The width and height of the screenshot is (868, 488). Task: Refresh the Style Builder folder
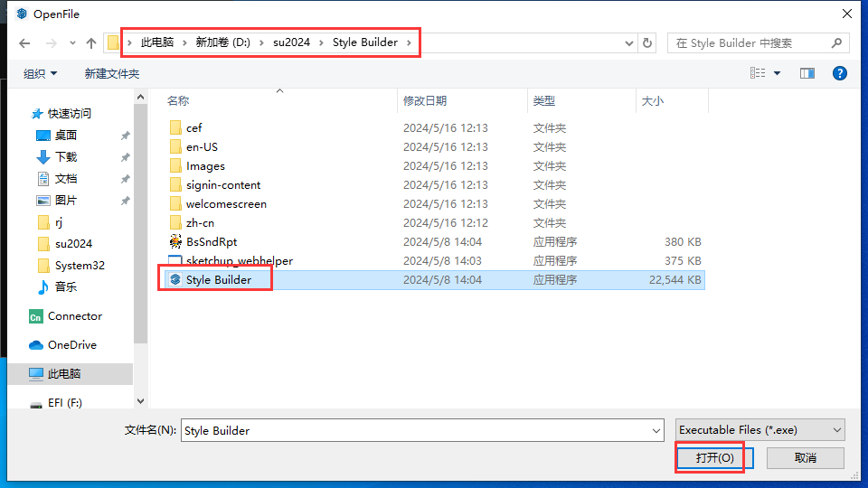pyautogui.click(x=647, y=42)
